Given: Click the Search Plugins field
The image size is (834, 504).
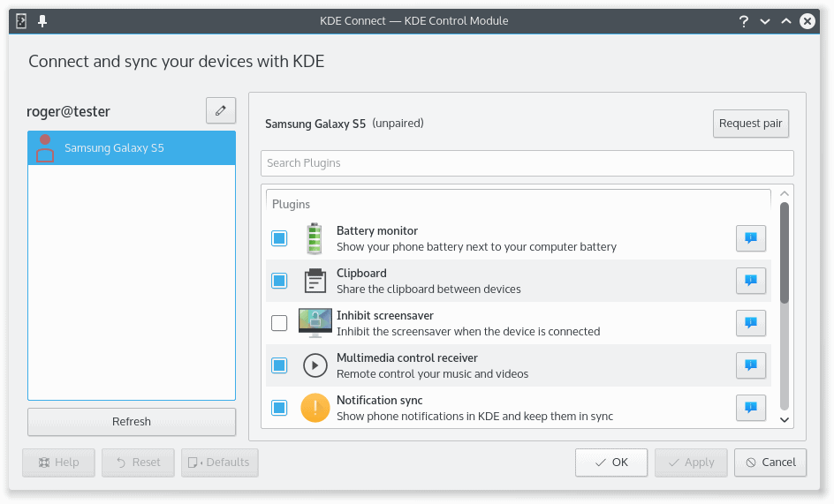Looking at the screenshot, I should pyautogui.click(x=527, y=163).
